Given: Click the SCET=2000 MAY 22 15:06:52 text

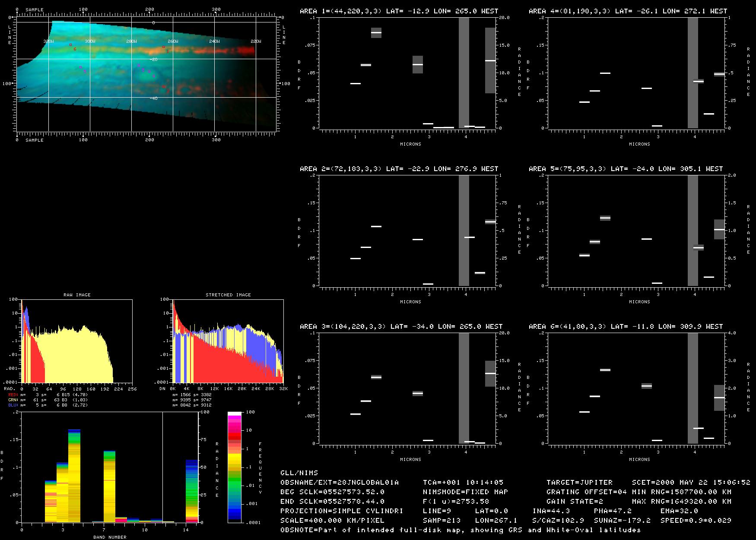Looking at the screenshot, I should tap(691, 482).
